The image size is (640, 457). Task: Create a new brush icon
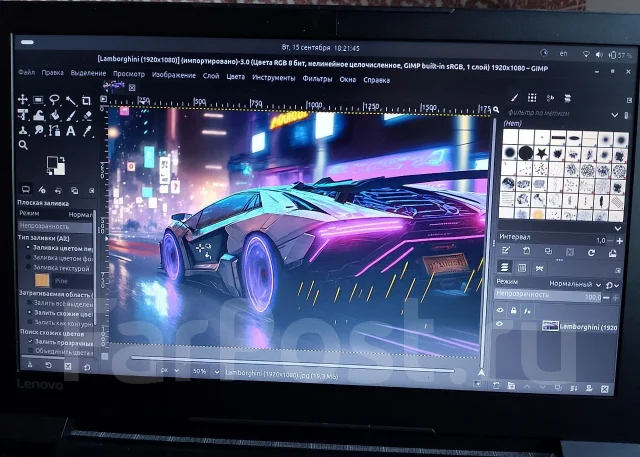527,251
